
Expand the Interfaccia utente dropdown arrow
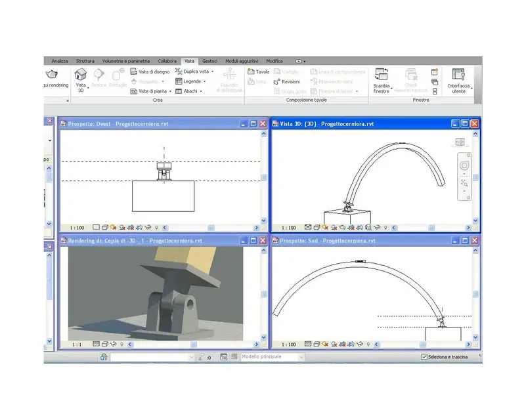tap(471, 88)
